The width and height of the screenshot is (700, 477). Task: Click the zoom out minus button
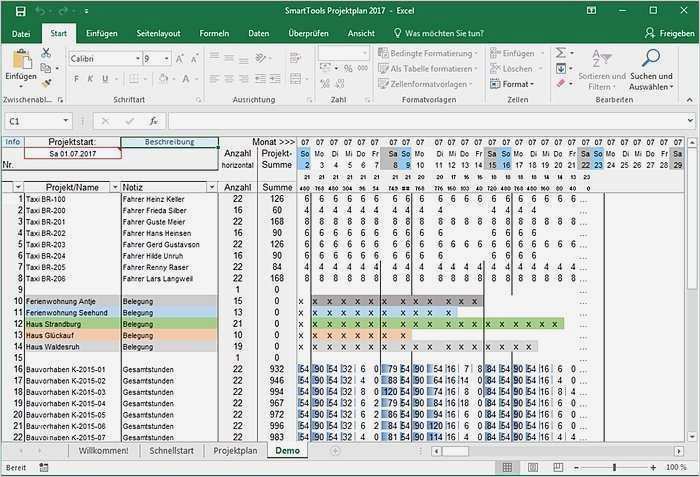click(576, 467)
